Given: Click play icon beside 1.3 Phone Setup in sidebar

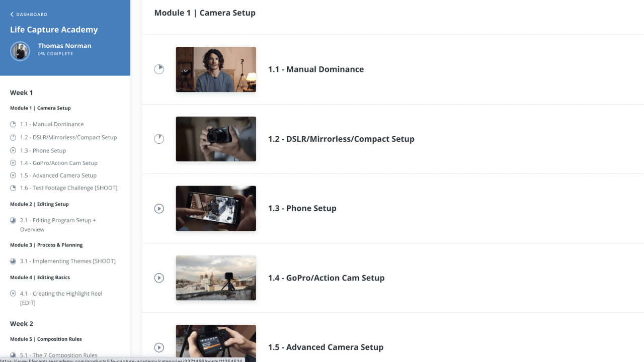Looking at the screenshot, I should point(13,150).
